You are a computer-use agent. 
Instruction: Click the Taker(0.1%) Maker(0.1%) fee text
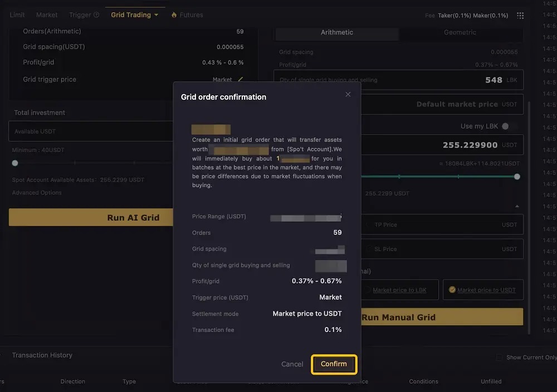pos(473,15)
